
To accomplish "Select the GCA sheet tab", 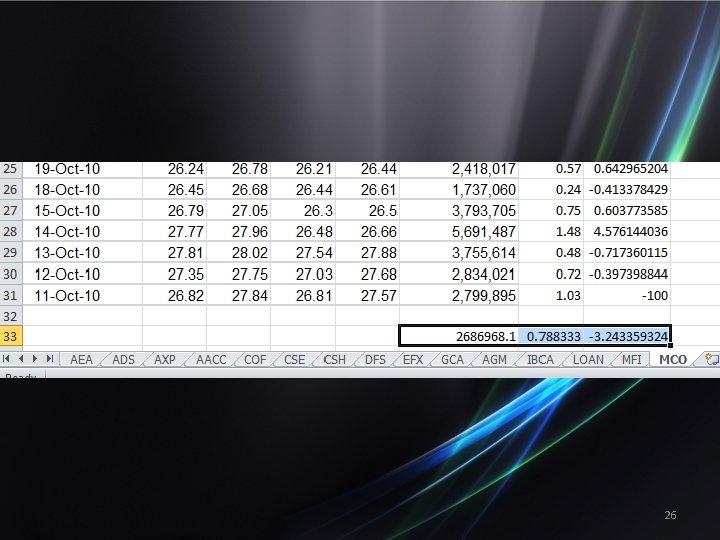I will tap(452, 360).
